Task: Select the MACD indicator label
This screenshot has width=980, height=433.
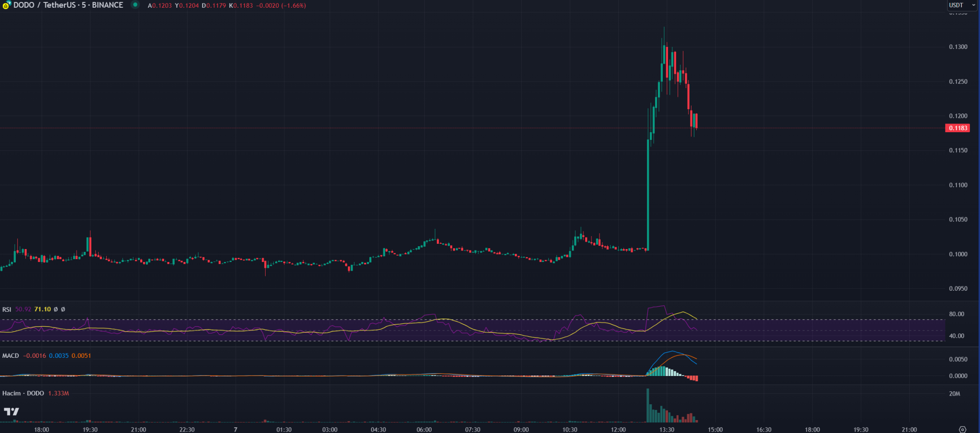Action: pos(11,356)
